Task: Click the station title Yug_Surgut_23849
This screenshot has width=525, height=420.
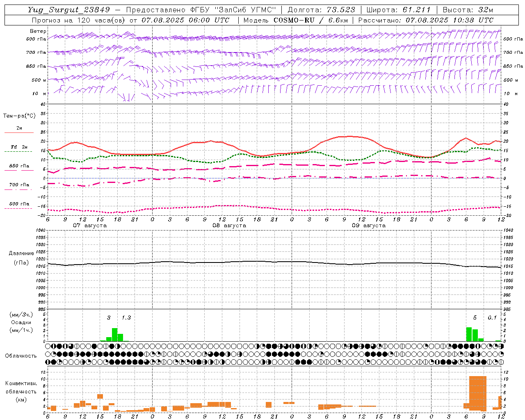Action: pyautogui.click(x=69, y=10)
